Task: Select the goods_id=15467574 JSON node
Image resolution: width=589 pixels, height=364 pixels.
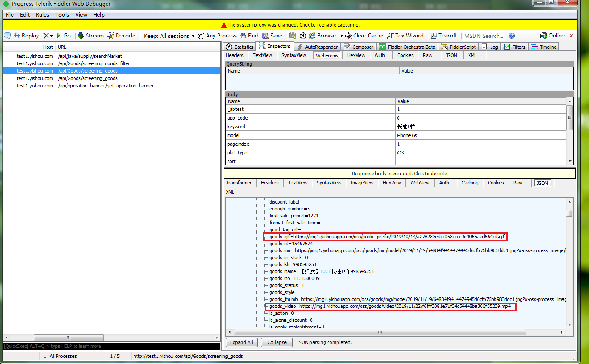Action: (x=291, y=244)
